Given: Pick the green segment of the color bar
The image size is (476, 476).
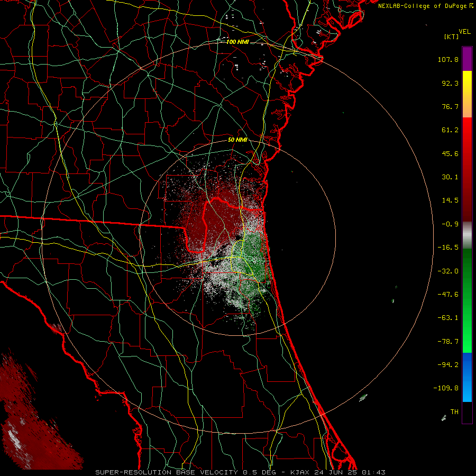Looking at the screenshot, I should (467, 300).
